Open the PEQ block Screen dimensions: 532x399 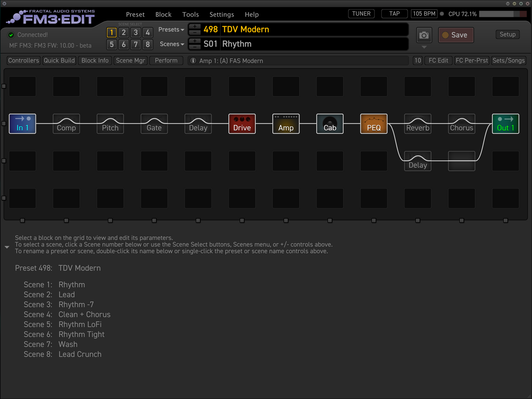pyautogui.click(x=373, y=124)
